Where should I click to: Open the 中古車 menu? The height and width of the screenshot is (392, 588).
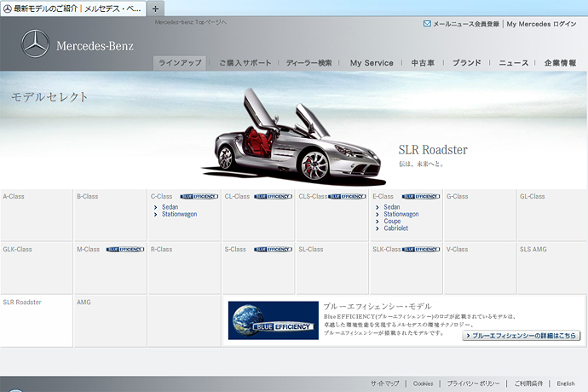tap(423, 63)
